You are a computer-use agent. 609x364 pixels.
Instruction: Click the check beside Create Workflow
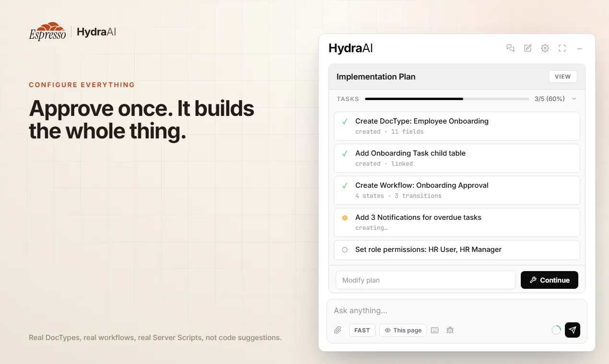[x=344, y=186]
